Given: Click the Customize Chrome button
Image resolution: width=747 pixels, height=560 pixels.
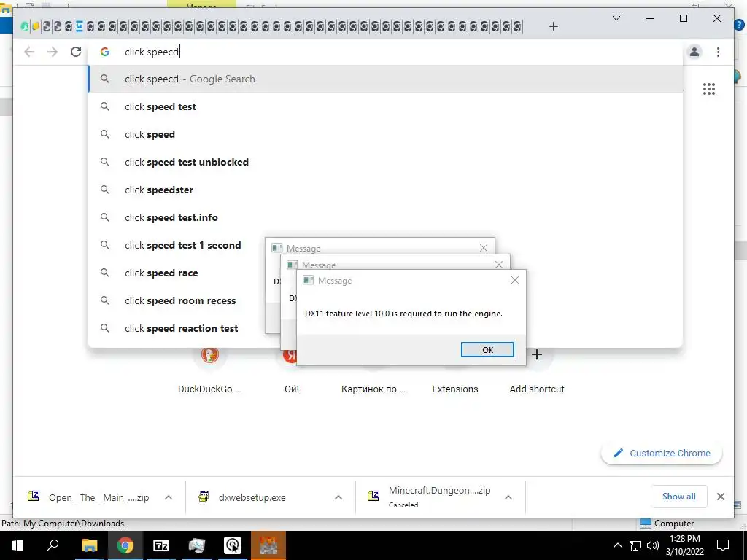Looking at the screenshot, I should pyautogui.click(x=662, y=454).
